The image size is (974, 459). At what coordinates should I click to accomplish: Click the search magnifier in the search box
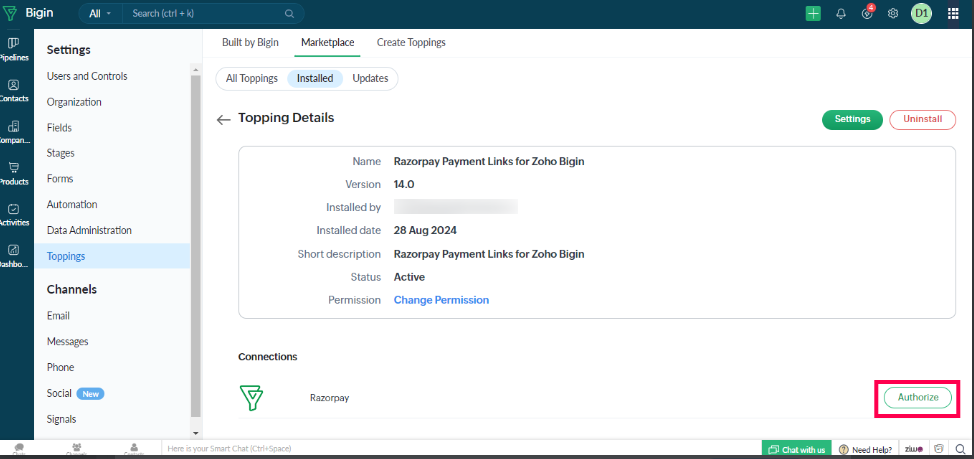pos(289,13)
